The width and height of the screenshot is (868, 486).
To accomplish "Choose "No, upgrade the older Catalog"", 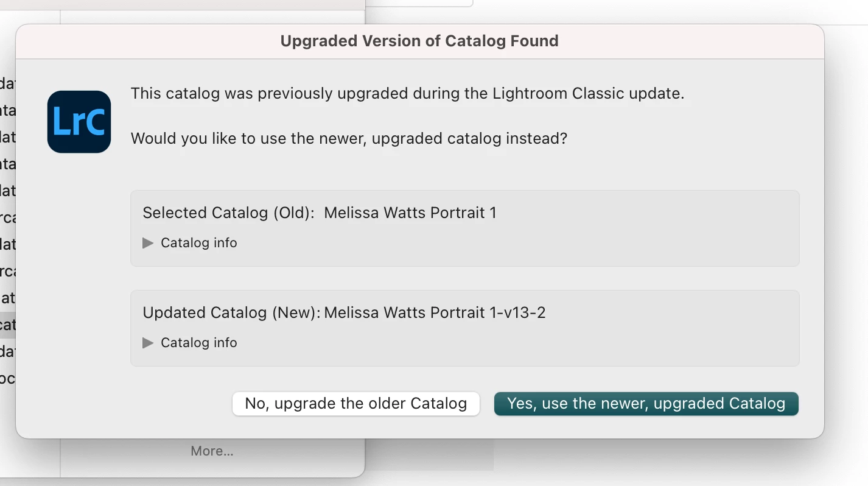I will point(356,404).
